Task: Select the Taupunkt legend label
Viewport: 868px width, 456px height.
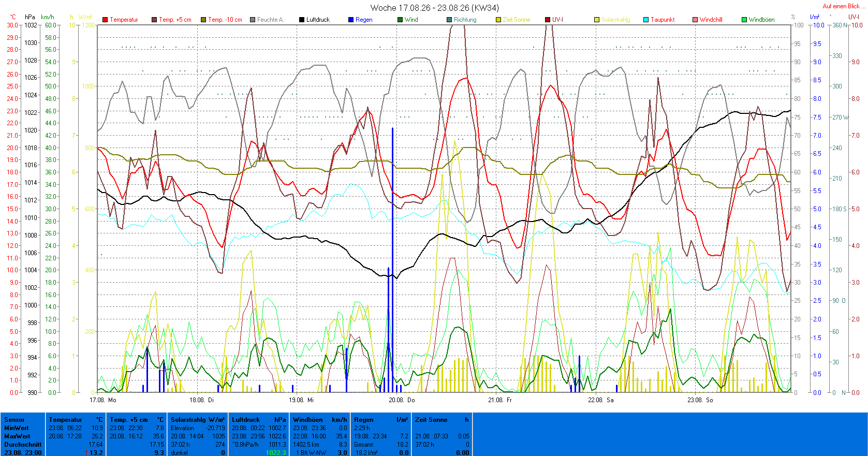Action: click(663, 20)
